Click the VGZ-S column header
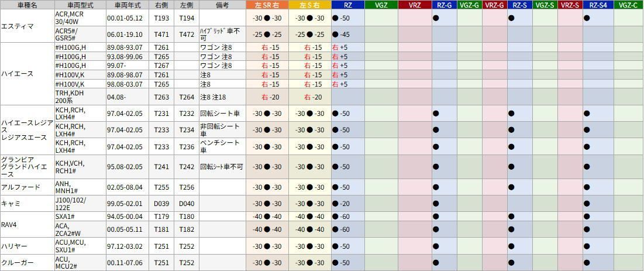644x271 pixels. click(x=545, y=5)
